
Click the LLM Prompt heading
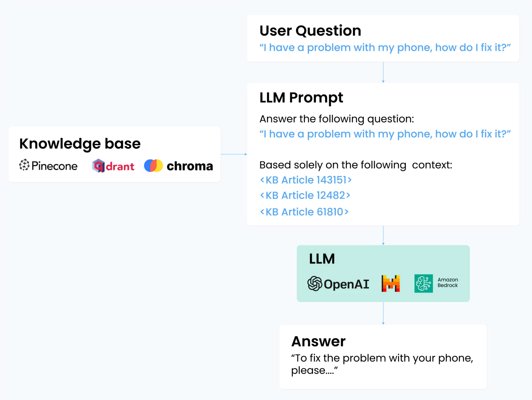click(301, 98)
